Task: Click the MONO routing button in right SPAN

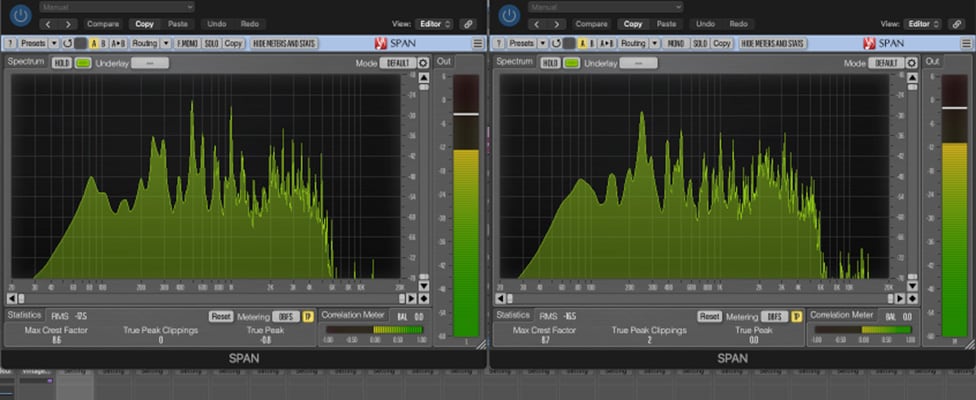Action: 675,44
